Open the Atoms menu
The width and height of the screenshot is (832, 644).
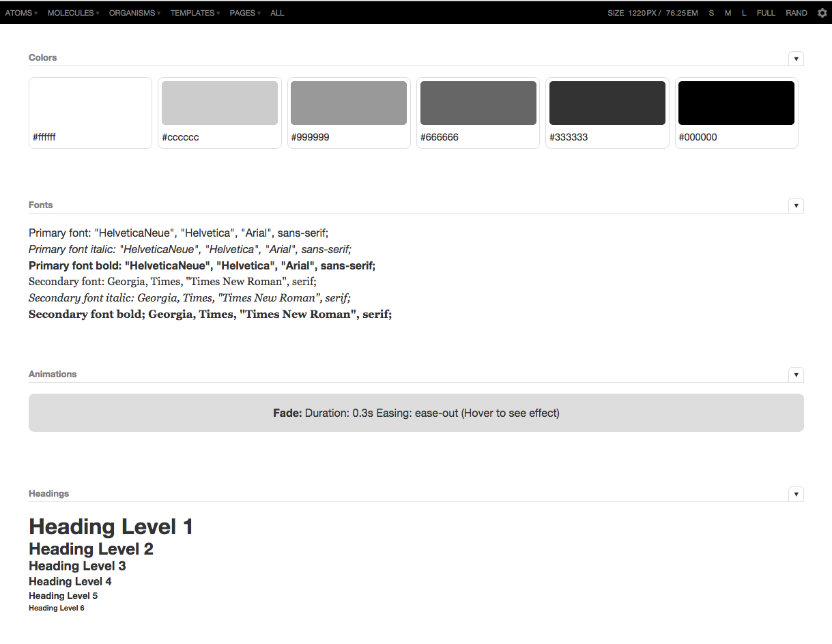(x=21, y=13)
